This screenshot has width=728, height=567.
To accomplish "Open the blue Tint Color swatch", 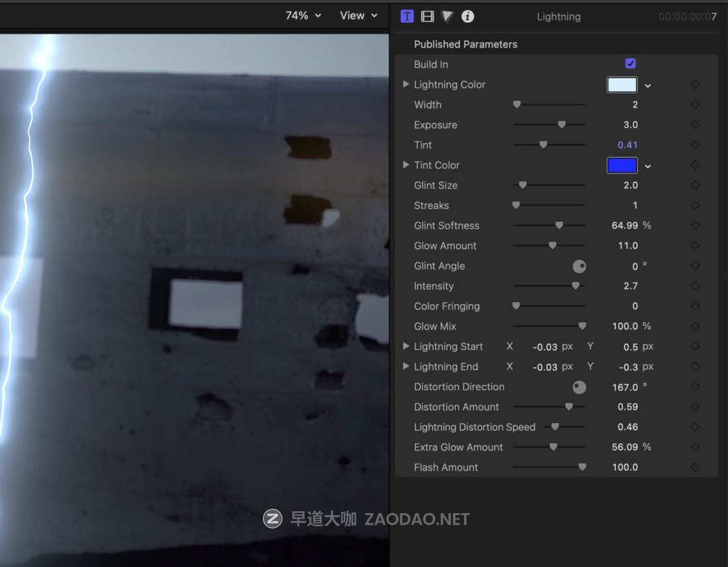I will pyautogui.click(x=621, y=165).
